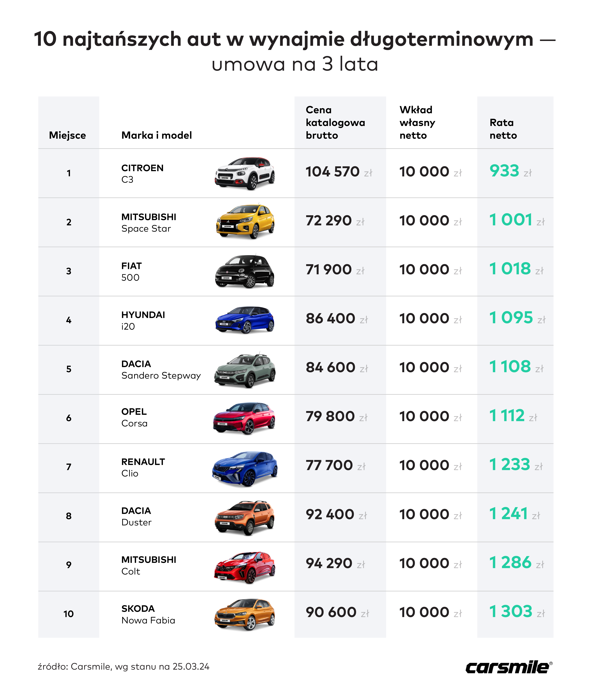Click the Rata netto column header

pyautogui.click(x=503, y=129)
